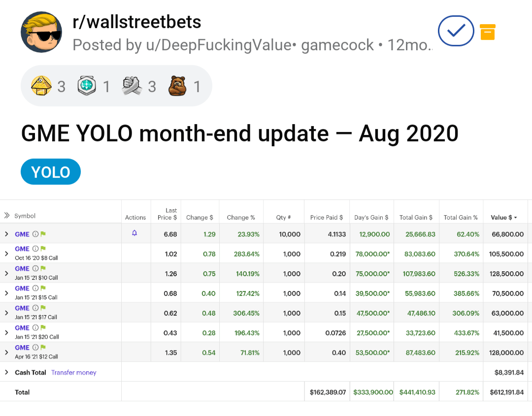Sort by the Value $ column dropdown
The image size is (532, 416).
tap(504, 217)
